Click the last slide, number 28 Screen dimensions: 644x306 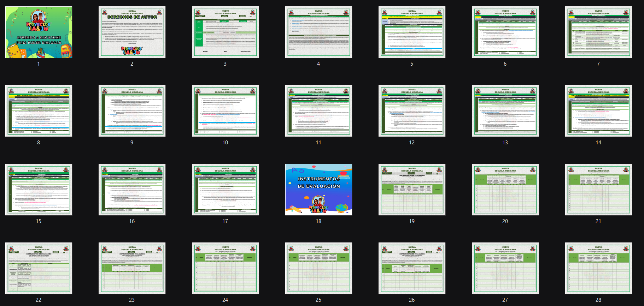click(598, 268)
